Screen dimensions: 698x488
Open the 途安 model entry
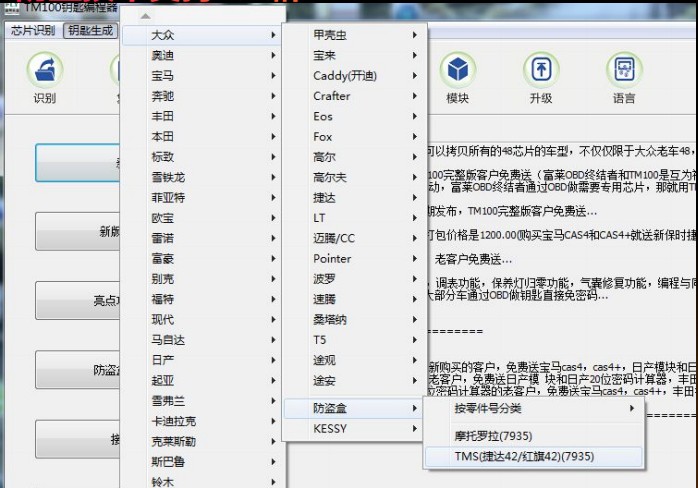354,381
